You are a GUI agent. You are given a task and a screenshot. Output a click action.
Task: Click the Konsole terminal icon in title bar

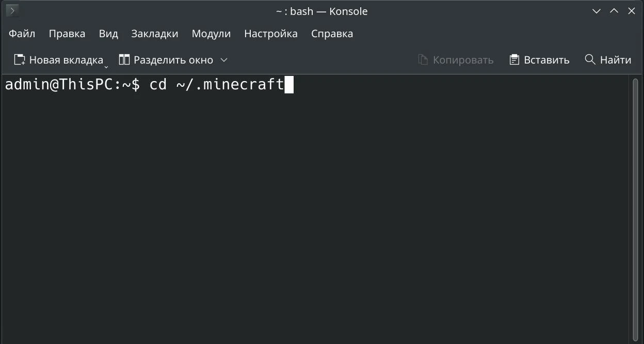click(12, 11)
